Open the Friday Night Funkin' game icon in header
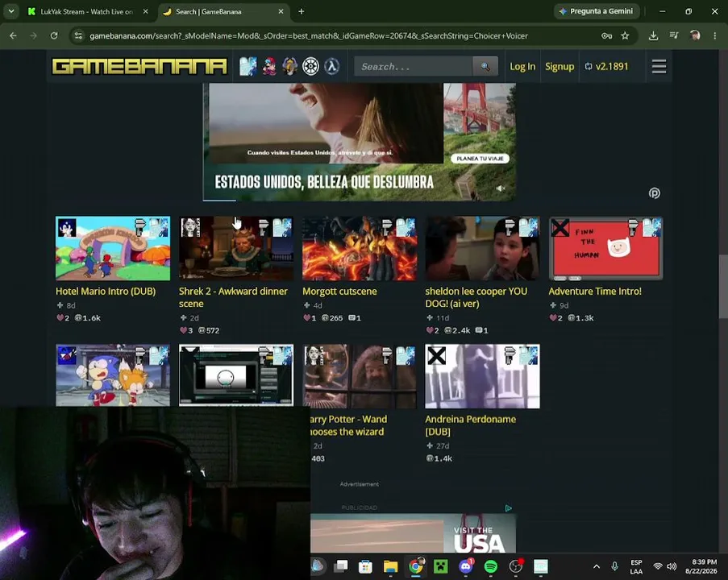This screenshot has height=580, width=728. pyautogui.click(x=268, y=66)
